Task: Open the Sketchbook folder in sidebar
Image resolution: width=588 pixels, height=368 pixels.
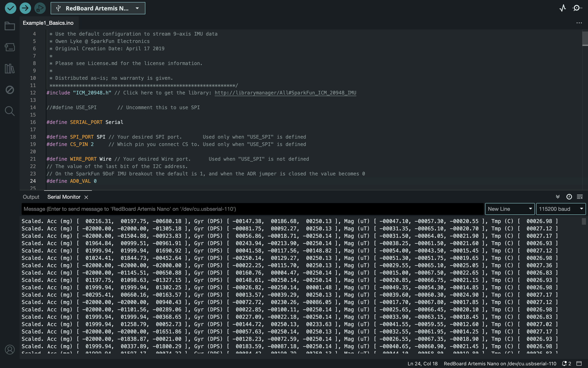Action: click(10, 26)
